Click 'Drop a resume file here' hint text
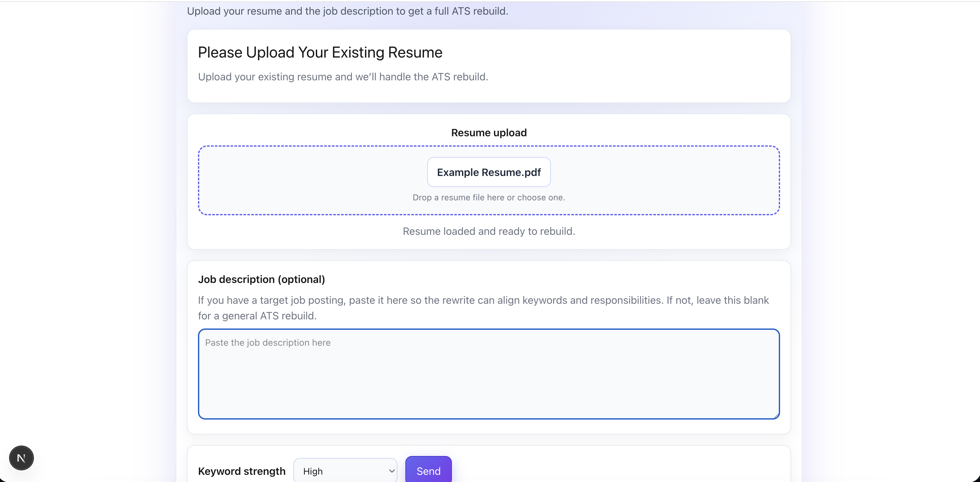Image resolution: width=980 pixels, height=482 pixels. [x=488, y=197]
